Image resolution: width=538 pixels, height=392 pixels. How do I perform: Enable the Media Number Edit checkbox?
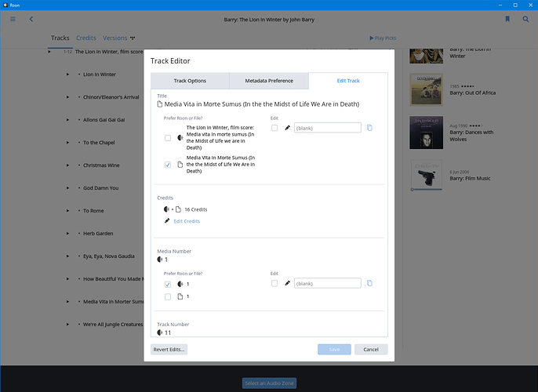pyautogui.click(x=274, y=283)
